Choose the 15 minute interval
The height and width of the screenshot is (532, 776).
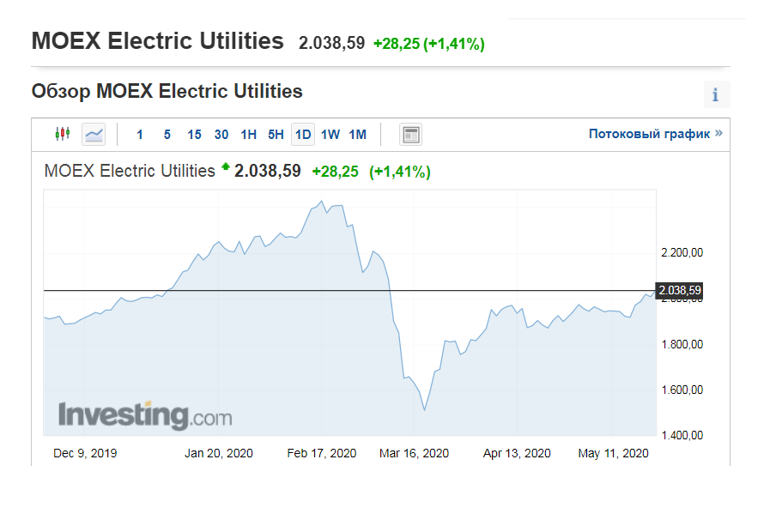click(x=195, y=135)
